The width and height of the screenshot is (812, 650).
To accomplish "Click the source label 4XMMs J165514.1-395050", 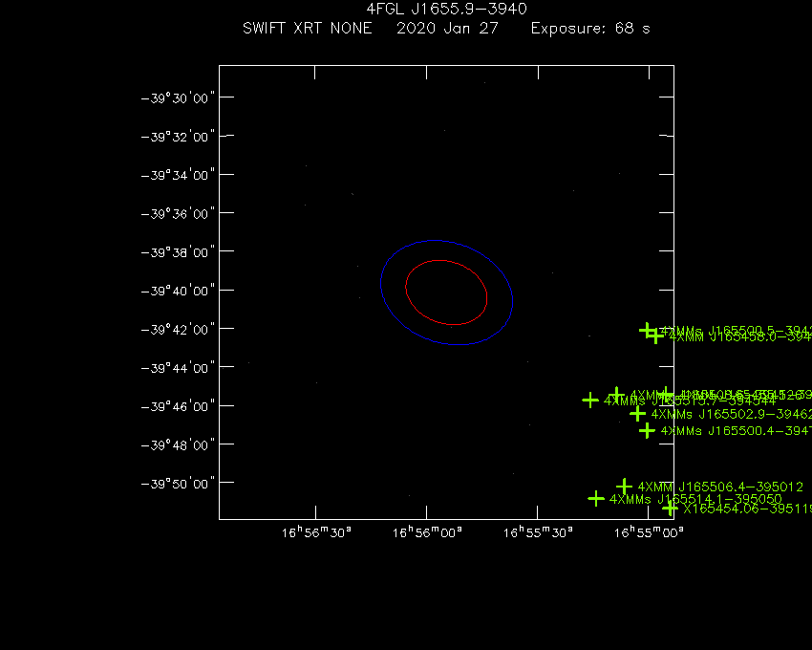I will coord(695,499).
